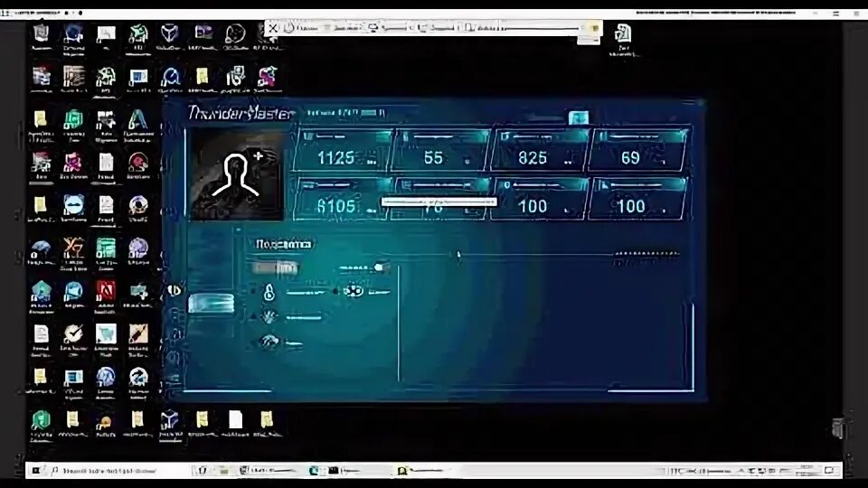
Task: Click the round 'b' icon on ThunderMaster's left edge
Action: click(175, 290)
